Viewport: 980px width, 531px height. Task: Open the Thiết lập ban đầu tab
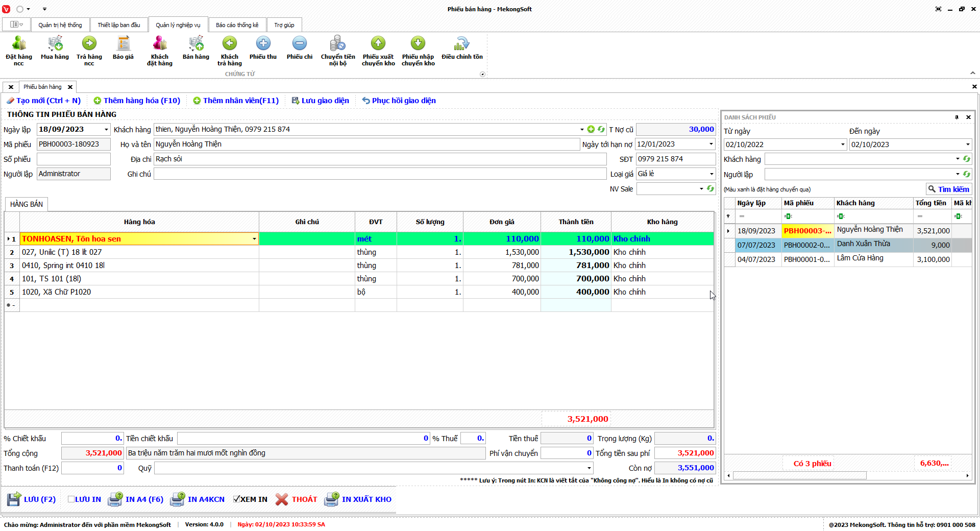[x=119, y=25]
